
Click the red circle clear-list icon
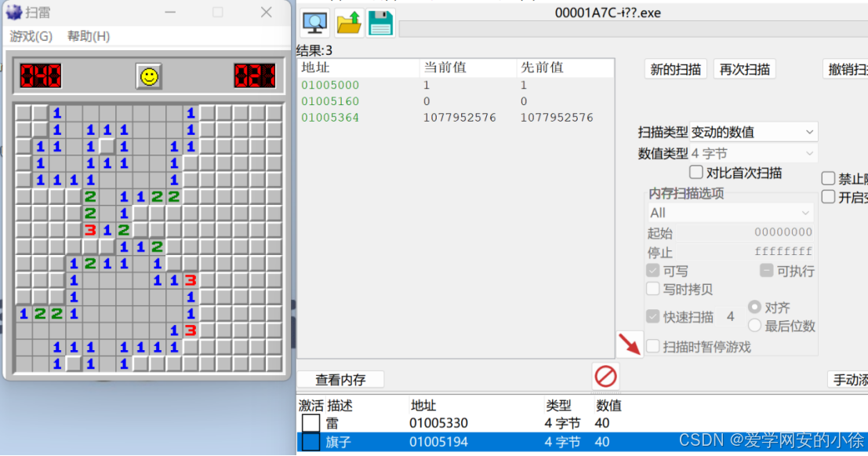(605, 377)
